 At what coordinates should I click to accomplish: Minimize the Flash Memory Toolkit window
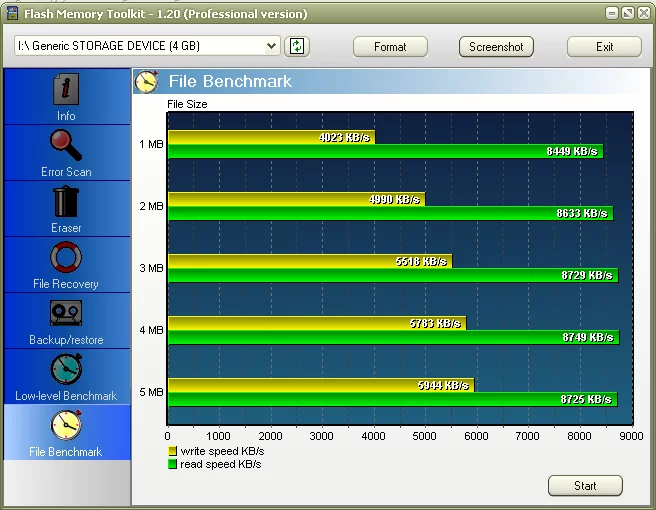(x=612, y=13)
